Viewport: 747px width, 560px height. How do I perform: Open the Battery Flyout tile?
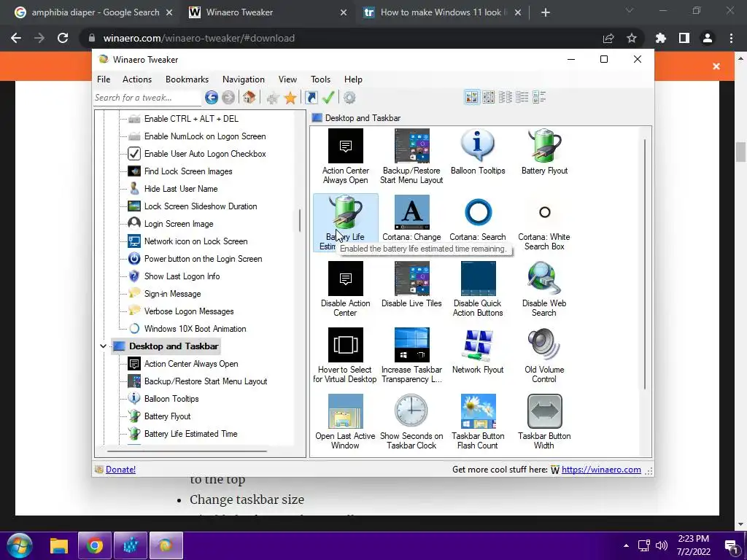[544, 152]
